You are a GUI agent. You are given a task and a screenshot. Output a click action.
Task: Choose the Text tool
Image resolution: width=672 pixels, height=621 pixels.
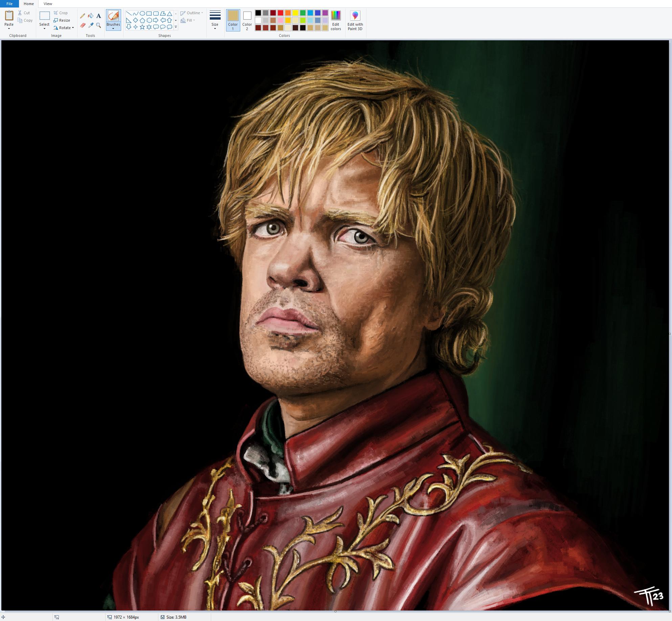(98, 16)
